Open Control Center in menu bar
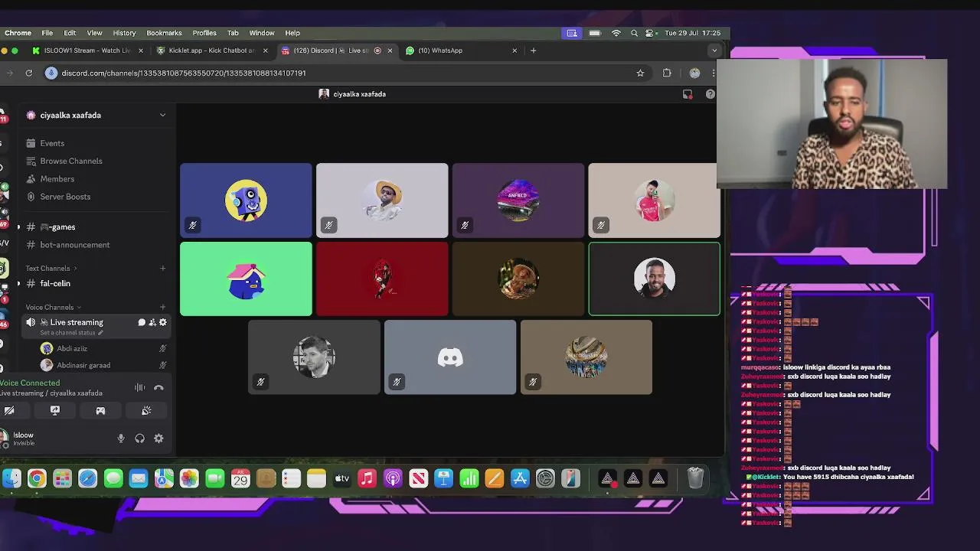The image size is (980, 551). coord(651,33)
